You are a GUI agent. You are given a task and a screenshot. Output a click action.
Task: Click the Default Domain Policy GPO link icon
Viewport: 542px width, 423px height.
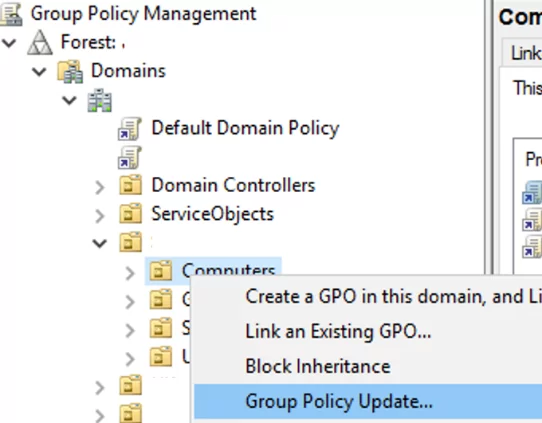pyautogui.click(x=130, y=129)
